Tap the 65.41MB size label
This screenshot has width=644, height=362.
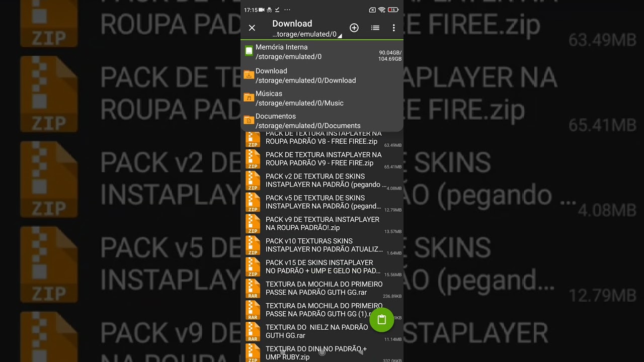tap(393, 166)
